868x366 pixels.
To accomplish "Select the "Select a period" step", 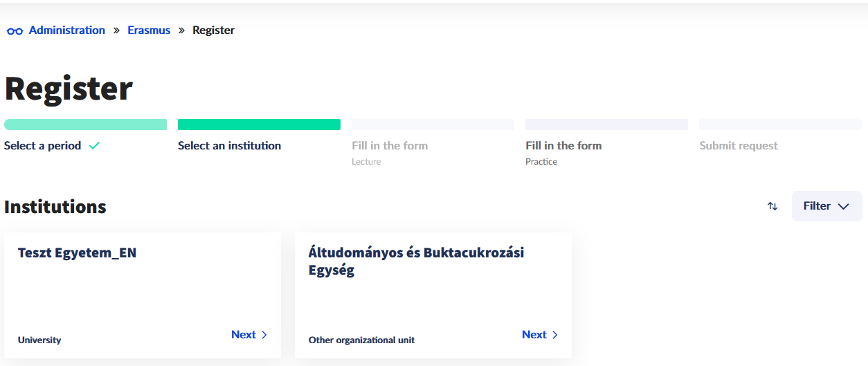I will click(43, 146).
